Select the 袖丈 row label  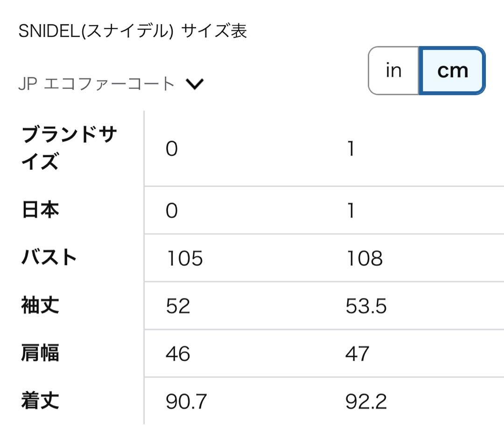pyautogui.click(x=41, y=306)
